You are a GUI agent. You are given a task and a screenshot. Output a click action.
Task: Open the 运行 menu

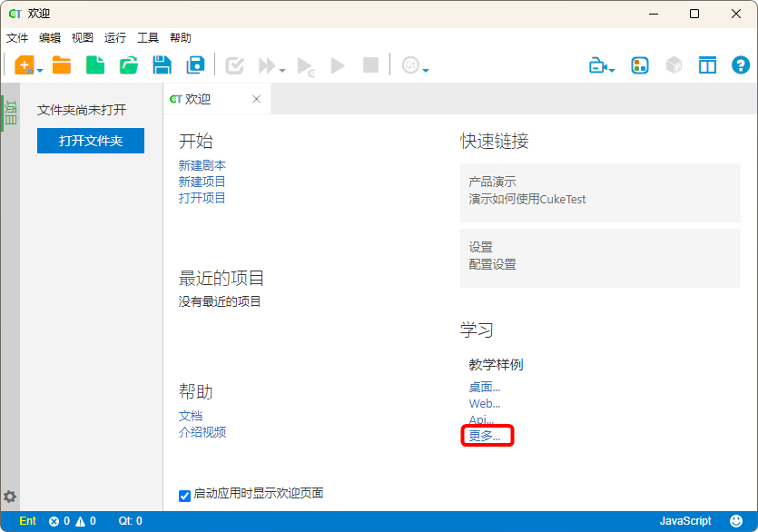click(115, 37)
